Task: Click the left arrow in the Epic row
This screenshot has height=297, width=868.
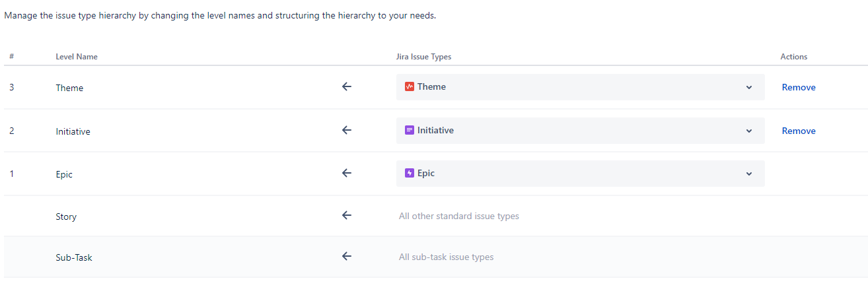Action: [346, 173]
